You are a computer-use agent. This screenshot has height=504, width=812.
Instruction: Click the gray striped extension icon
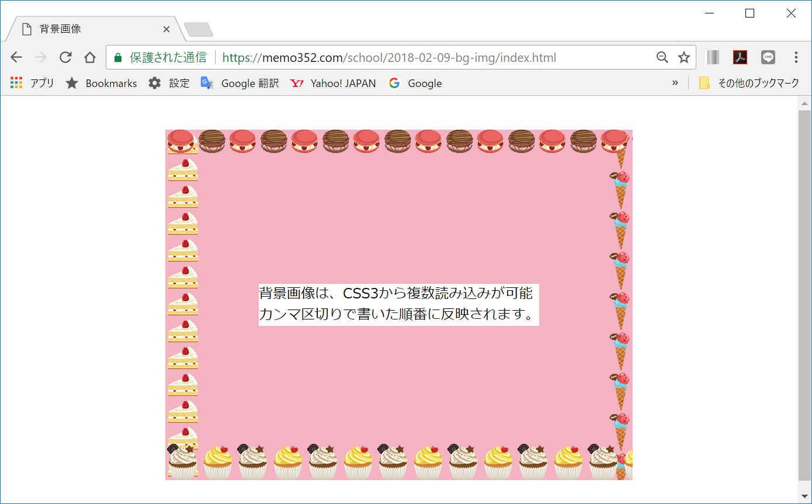coord(713,57)
